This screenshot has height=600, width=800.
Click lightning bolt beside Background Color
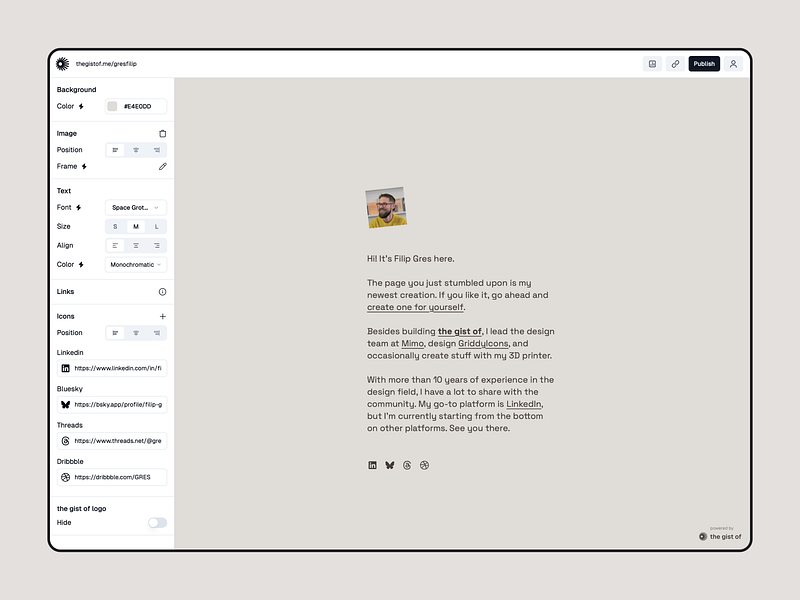click(x=81, y=106)
